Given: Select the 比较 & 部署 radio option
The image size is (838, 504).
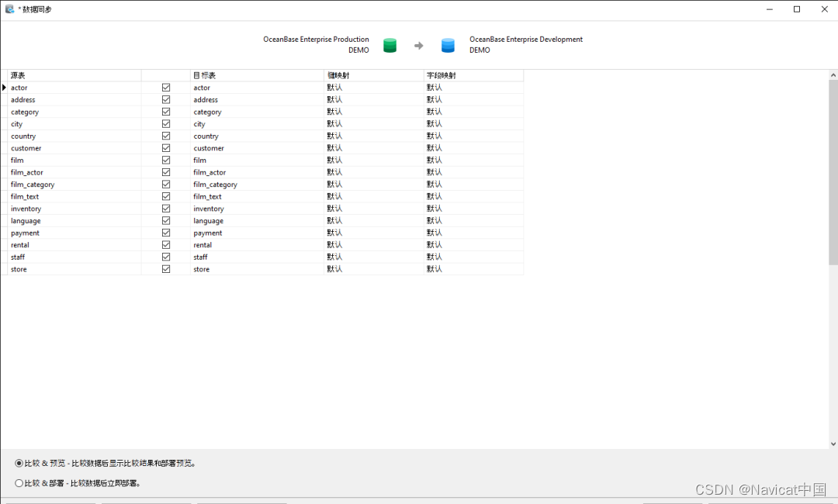Looking at the screenshot, I should [x=19, y=483].
